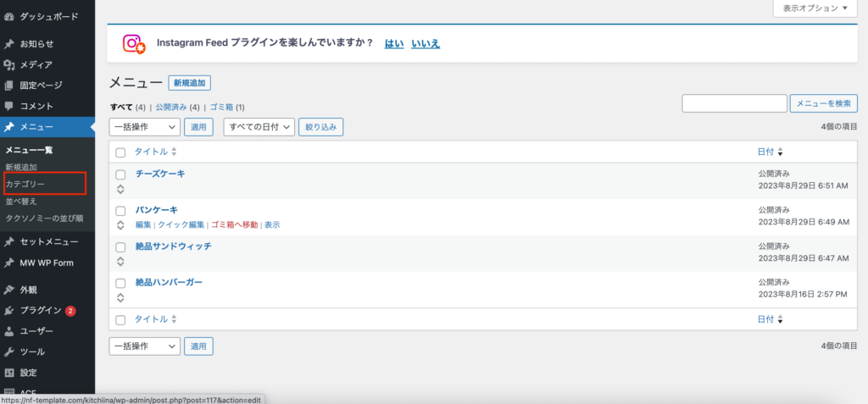Click the Dashboard gauge icon in sidebar
The height and width of the screenshot is (404, 868).
(8, 17)
